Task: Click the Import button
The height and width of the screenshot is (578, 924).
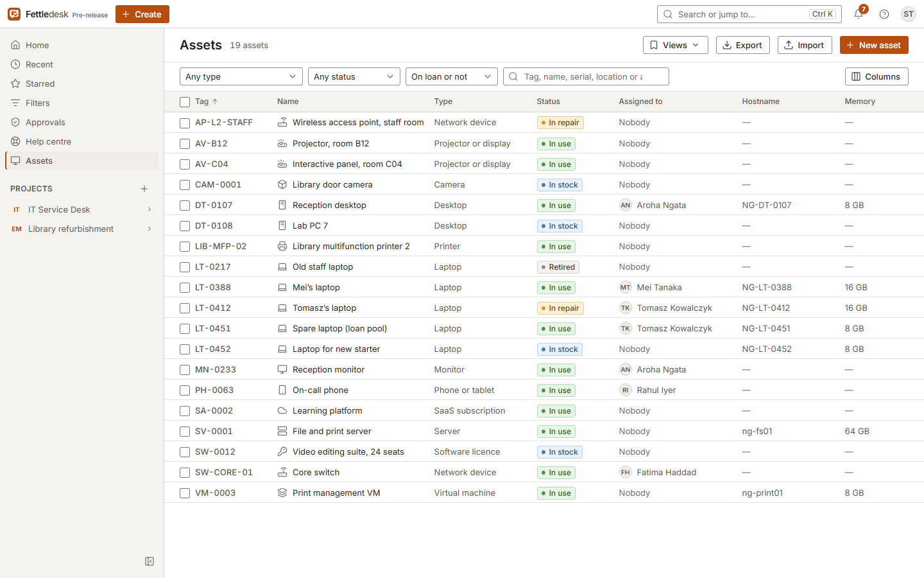Action: coord(805,45)
